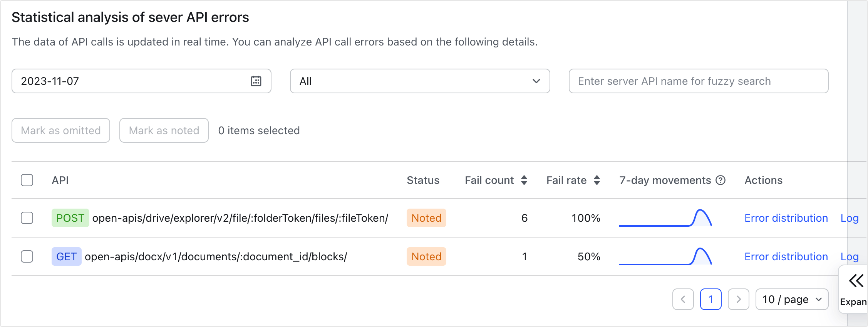Sort by Fail count column arrows
Image resolution: width=868 pixels, height=327 pixels.
[x=524, y=180]
